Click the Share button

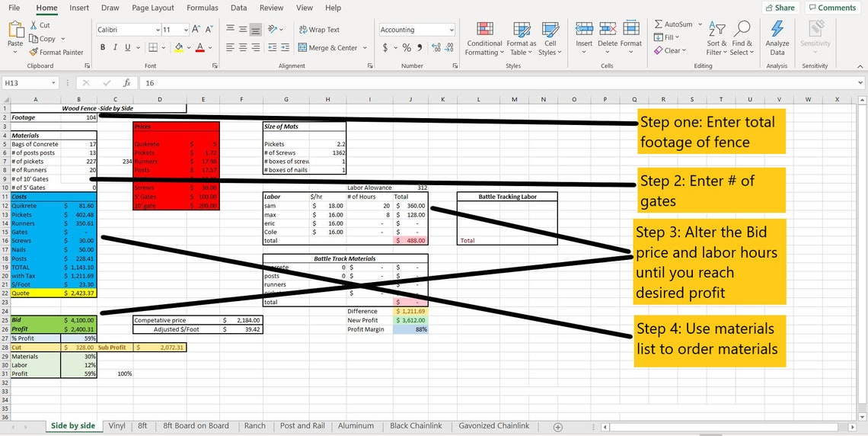[x=779, y=8]
